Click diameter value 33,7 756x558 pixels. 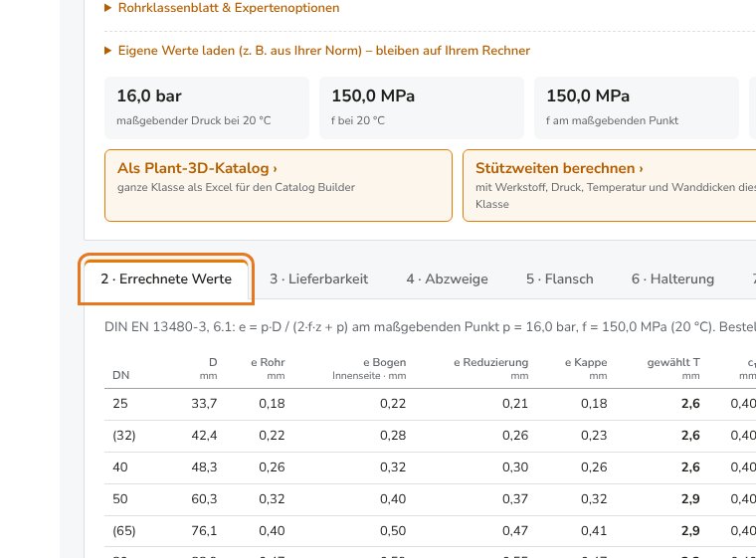[x=204, y=403]
